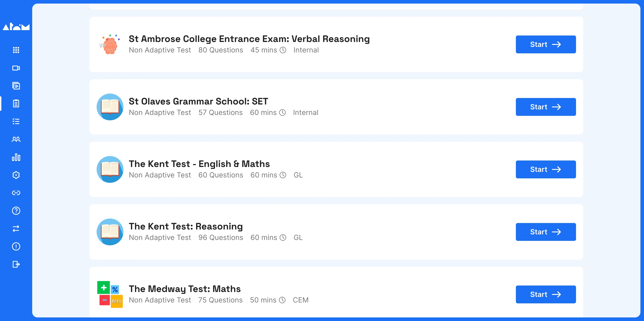
Task: Open the video camera lessons icon
Action: click(16, 68)
